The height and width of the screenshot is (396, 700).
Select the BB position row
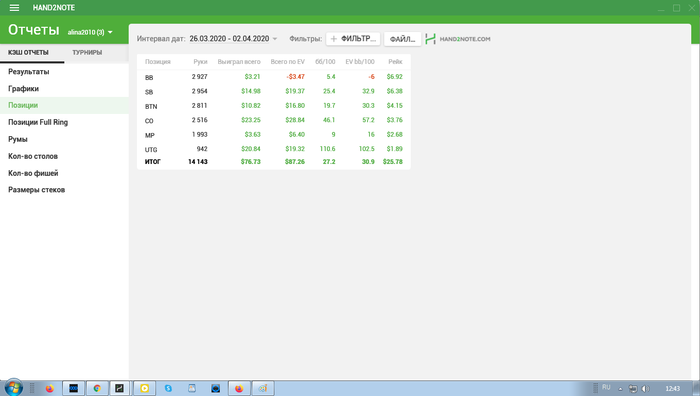coord(274,77)
